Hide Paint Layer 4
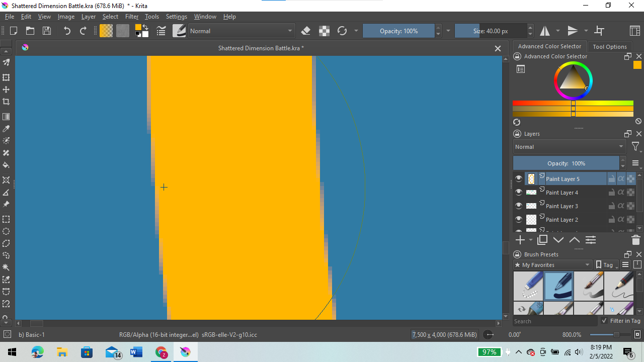Screen dimensions: 644x362 pos(519,192)
